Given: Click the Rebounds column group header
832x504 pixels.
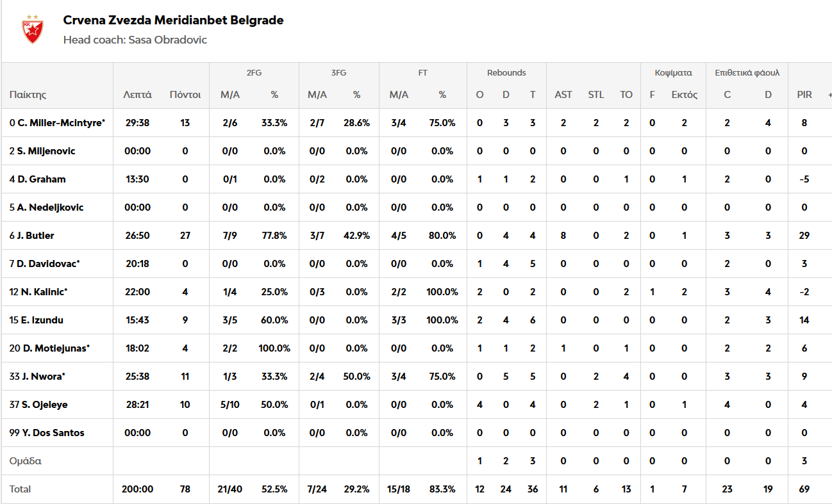Looking at the screenshot, I should 506,73.
